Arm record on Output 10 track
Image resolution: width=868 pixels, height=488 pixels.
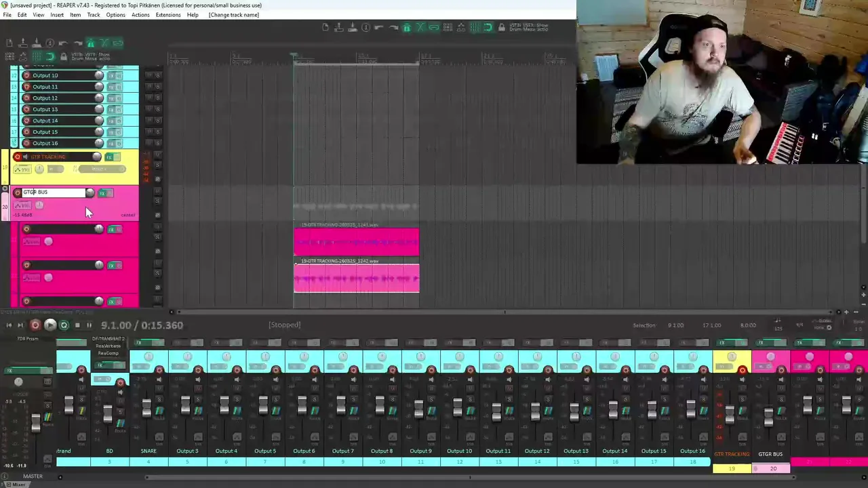tap(26, 75)
